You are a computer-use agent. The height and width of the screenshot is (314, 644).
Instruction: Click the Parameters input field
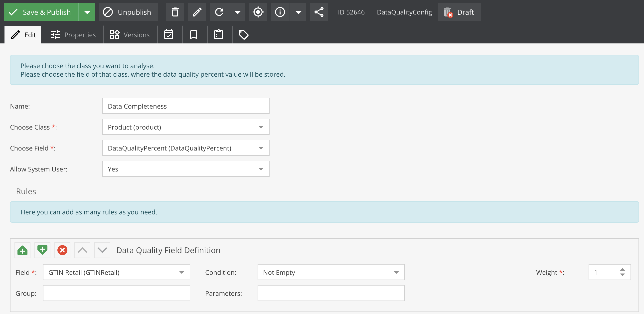(x=331, y=293)
